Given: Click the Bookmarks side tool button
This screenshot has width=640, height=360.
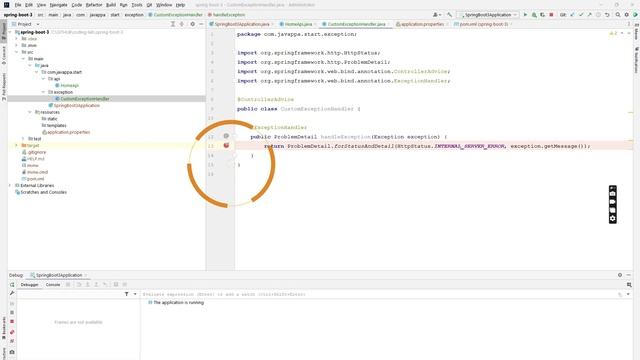Looking at the screenshot, I should (x=4, y=328).
